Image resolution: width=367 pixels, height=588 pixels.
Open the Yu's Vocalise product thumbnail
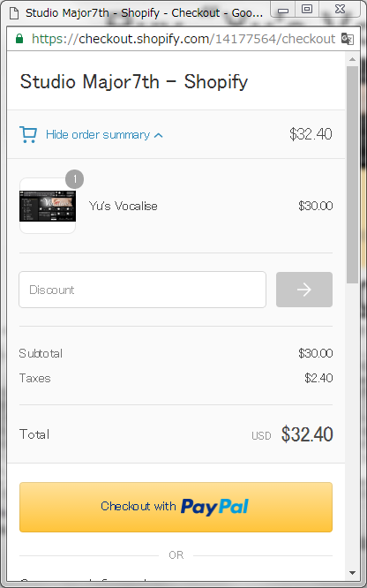48,206
